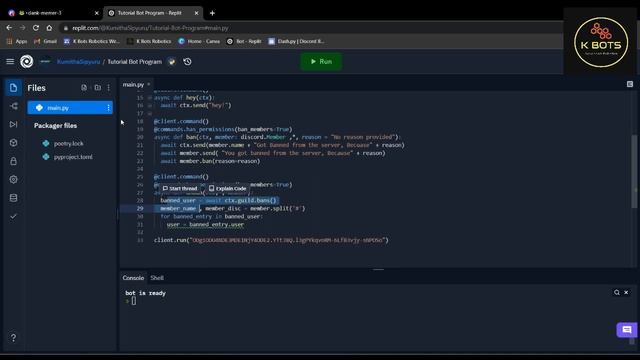Open the version history clock icon
This screenshot has height=360, width=640.
pos(187,62)
